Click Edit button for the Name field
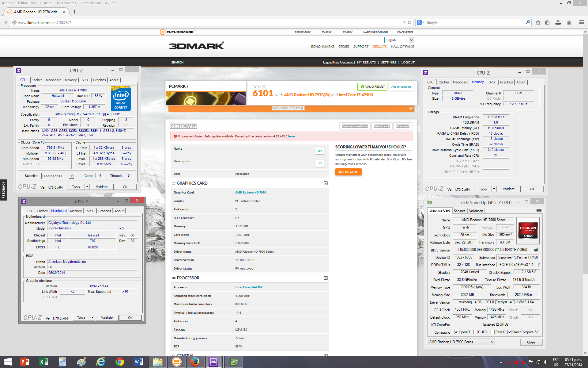The width and height of the screenshot is (588, 368). [x=320, y=151]
